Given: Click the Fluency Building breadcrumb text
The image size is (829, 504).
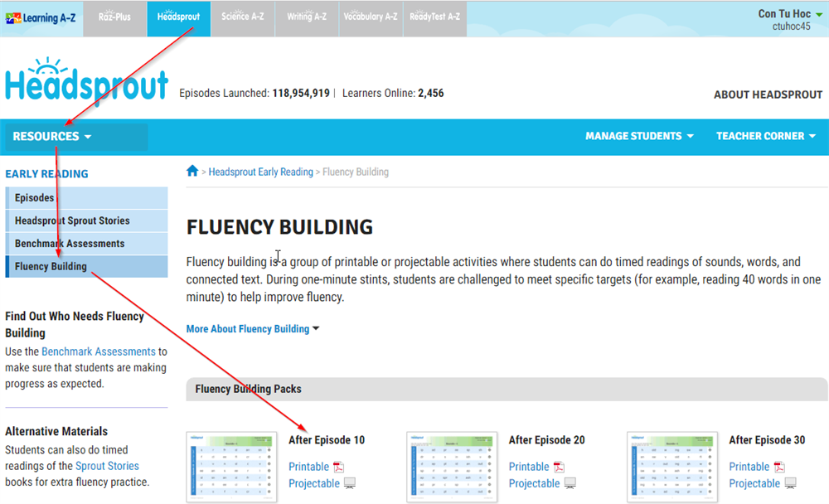Looking at the screenshot, I should coord(356,172).
